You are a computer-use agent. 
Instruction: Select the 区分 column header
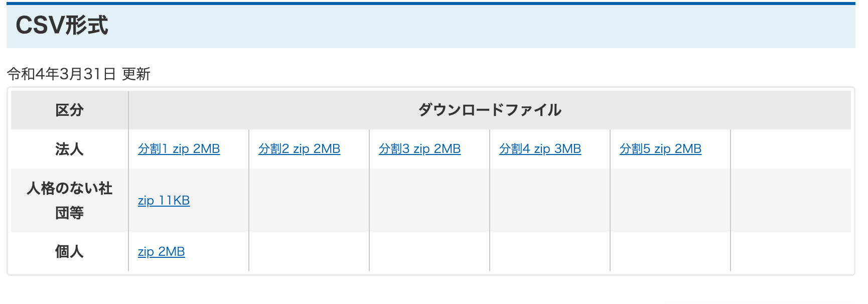coord(69,110)
